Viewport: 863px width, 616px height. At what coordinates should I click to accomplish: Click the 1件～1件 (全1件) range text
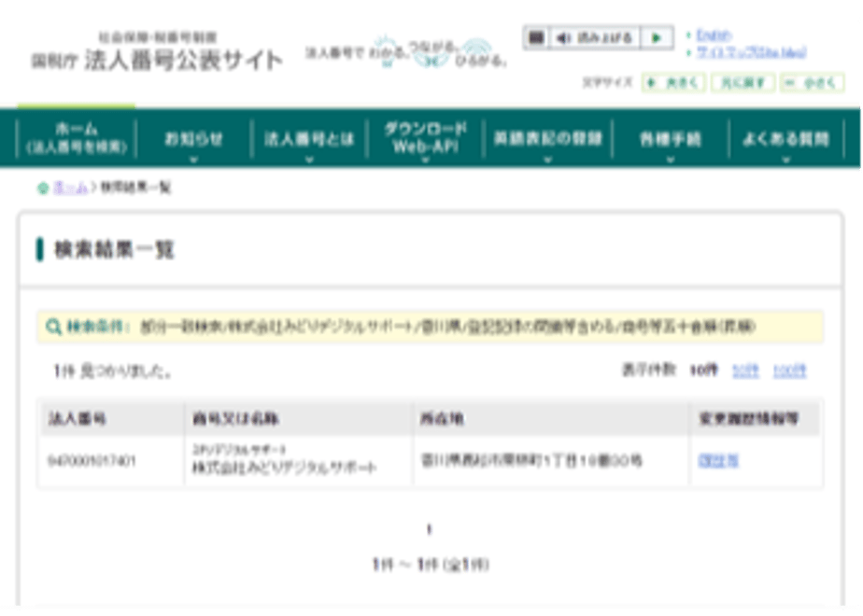[x=430, y=565]
